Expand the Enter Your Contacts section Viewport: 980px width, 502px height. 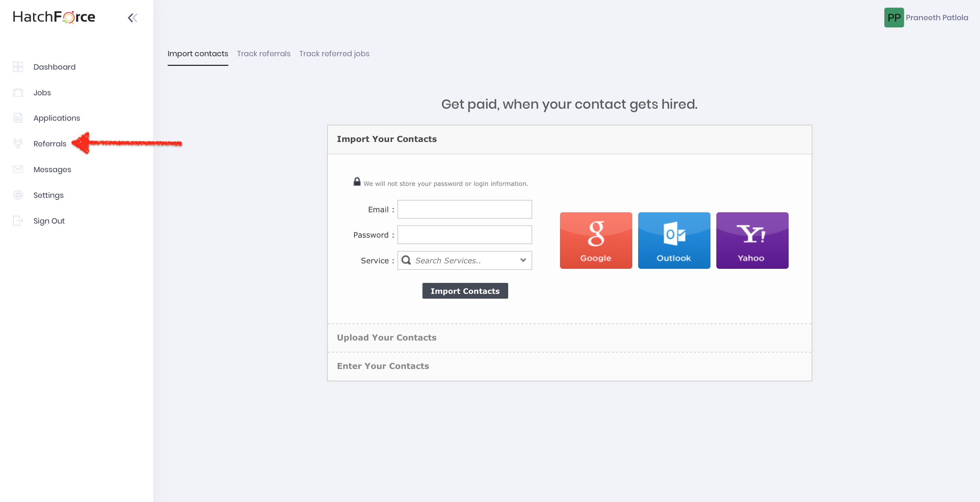click(383, 366)
